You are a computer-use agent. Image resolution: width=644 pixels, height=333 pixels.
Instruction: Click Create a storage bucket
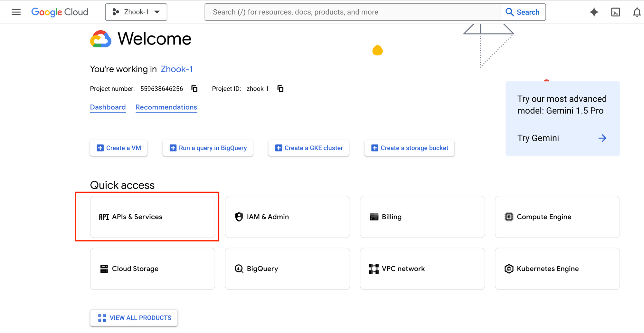pyautogui.click(x=409, y=148)
